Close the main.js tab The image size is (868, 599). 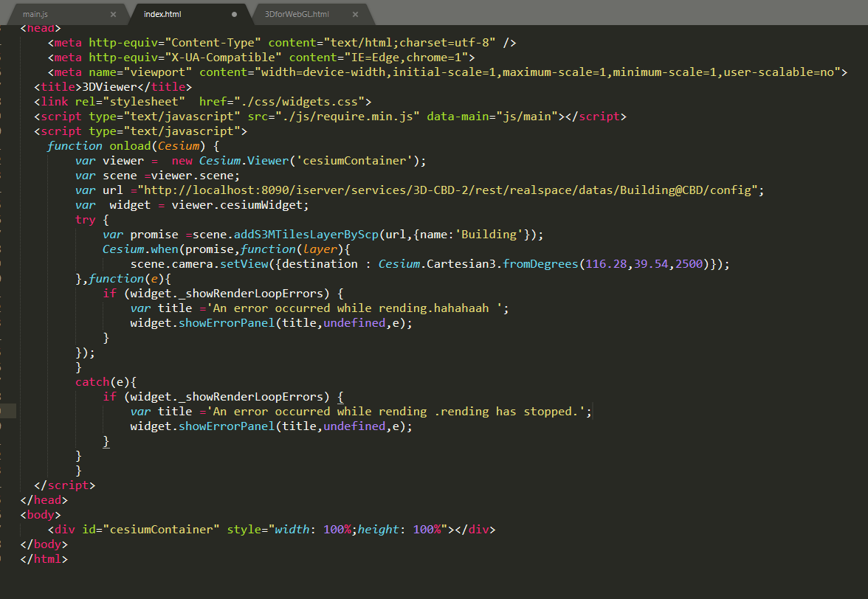[113, 14]
